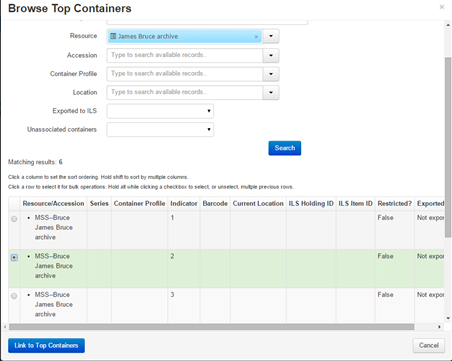452x361 pixels.
Task: Open the Location dropdown arrow
Action: [x=271, y=92]
